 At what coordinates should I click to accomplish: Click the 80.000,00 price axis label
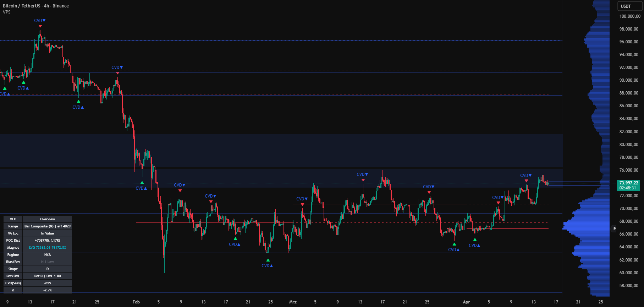point(629,145)
